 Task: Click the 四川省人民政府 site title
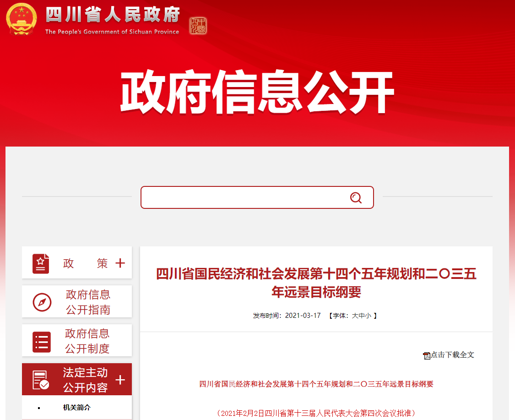[113, 15]
